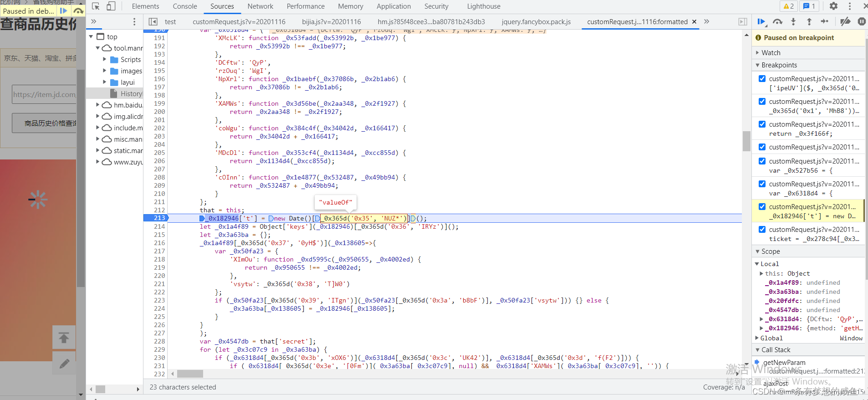
Task: Open the Console tab
Action: (185, 6)
